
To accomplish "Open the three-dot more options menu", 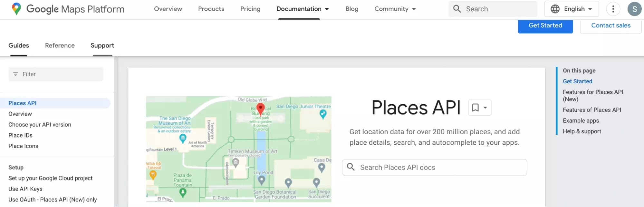I will tap(613, 9).
